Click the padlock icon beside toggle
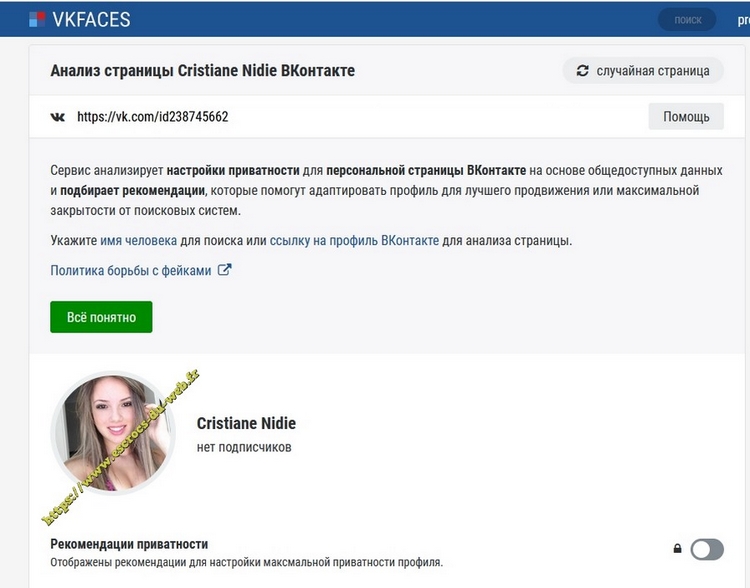The width and height of the screenshot is (750, 588). (677, 548)
